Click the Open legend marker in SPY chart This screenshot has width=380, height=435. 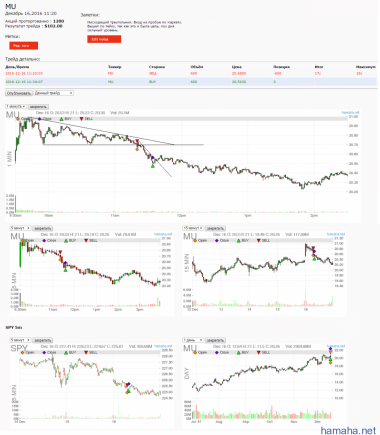pos(22,352)
